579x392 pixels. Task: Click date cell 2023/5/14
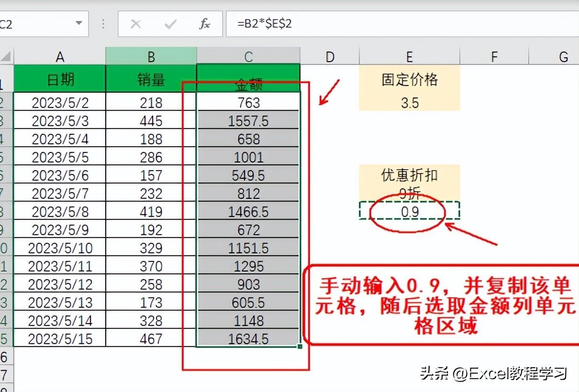tap(60, 320)
